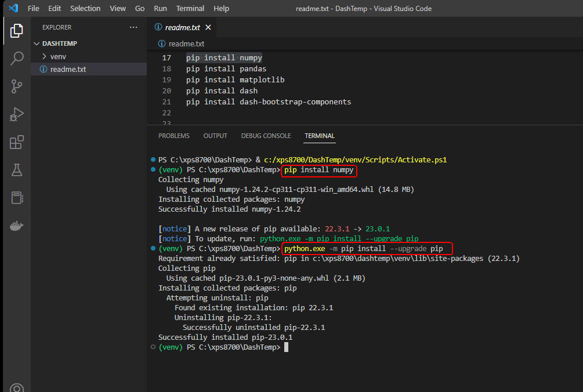Open the Explorer view in activity bar

tap(16, 31)
